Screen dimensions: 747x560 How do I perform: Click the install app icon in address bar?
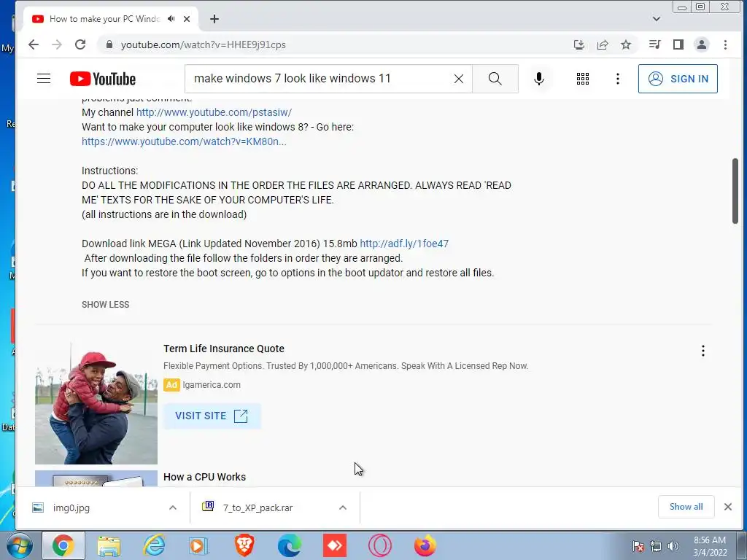tap(578, 44)
